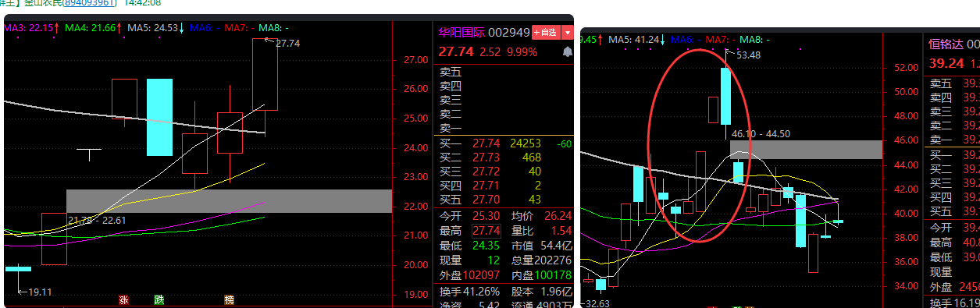Screen dimensions: 980x308
Task: Click the 榜 marker icon under chart
Action: click(x=230, y=299)
